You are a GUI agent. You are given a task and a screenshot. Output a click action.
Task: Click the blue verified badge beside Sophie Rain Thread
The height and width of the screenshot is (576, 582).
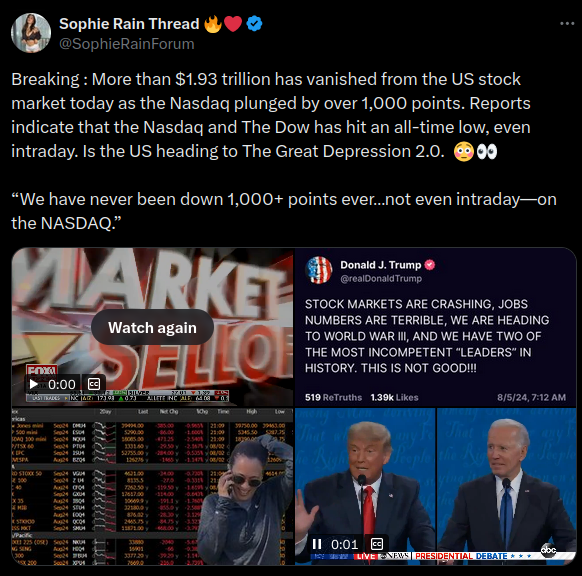(x=255, y=24)
